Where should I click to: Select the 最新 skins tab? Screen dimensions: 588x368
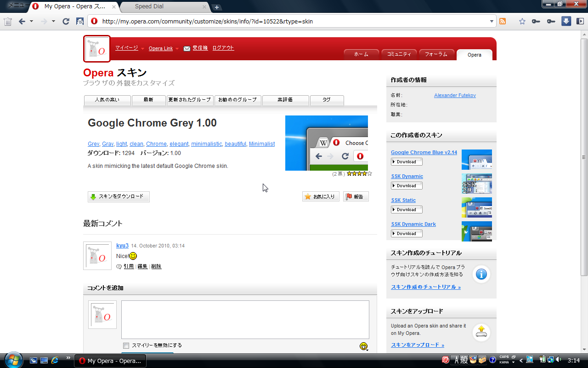pyautogui.click(x=148, y=100)
